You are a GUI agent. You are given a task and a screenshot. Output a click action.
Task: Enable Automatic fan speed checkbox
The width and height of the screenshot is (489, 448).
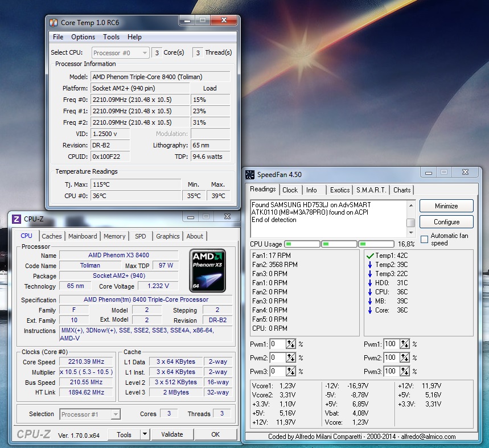pyautogui.click(x=425, y=240)
